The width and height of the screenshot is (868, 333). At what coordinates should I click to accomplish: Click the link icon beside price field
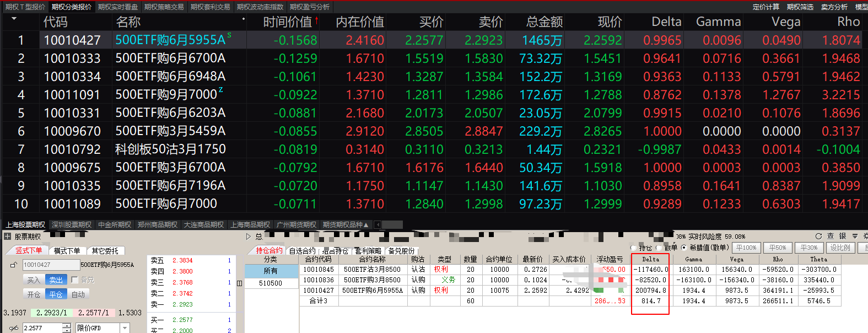tap(14, 328)
